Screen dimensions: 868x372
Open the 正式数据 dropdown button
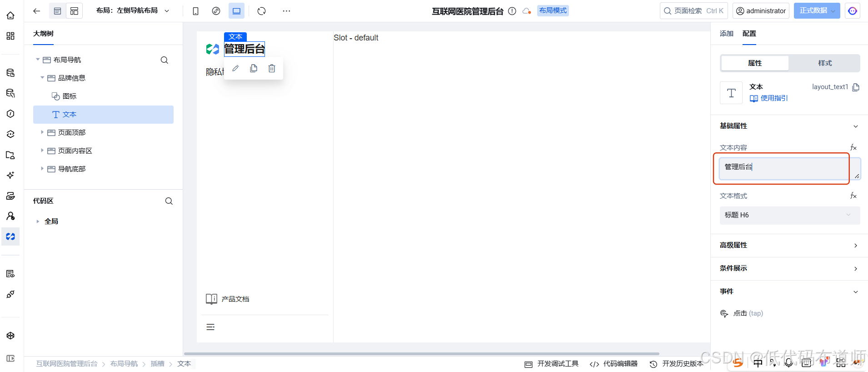pos(817,10)
